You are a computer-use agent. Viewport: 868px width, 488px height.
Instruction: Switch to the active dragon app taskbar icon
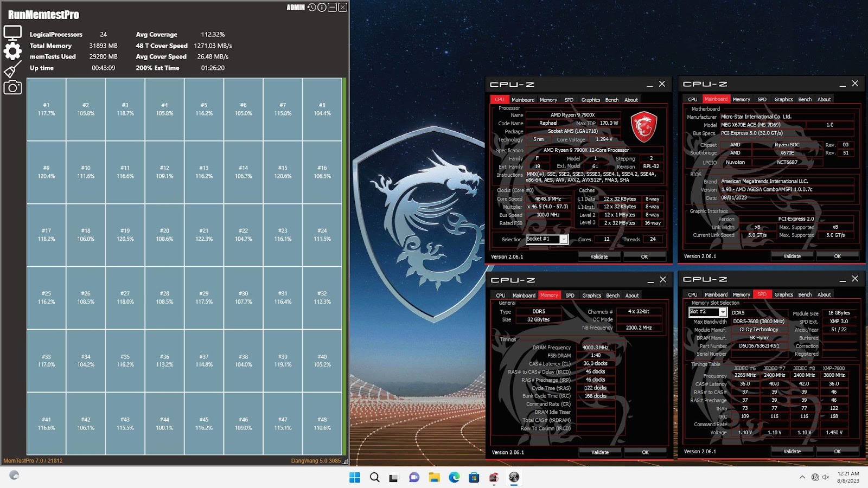[514, 477]
